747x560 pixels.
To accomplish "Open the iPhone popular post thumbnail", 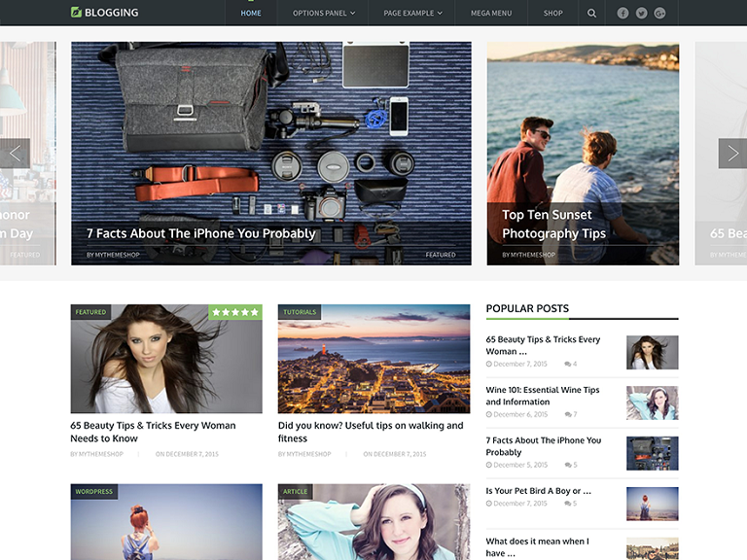I will click(652, 453).
